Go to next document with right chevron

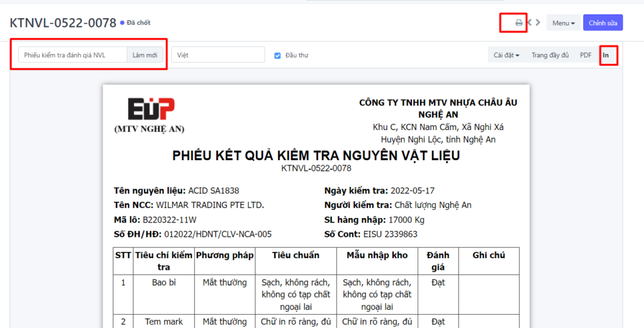538,23
